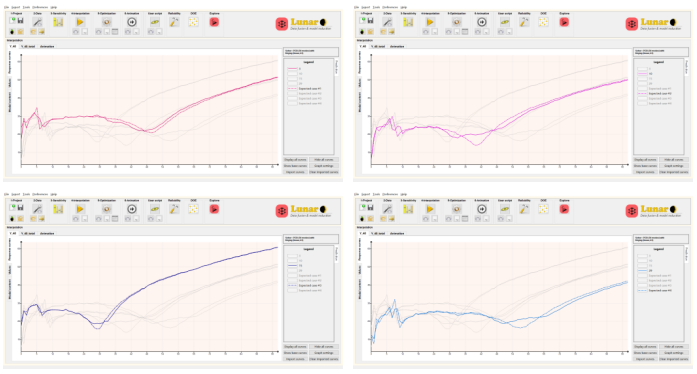Viewport: 697px width, 374px height.
Task: Open 6-Animation circular arrow icon in top-left window
Action: pos(132,22)
